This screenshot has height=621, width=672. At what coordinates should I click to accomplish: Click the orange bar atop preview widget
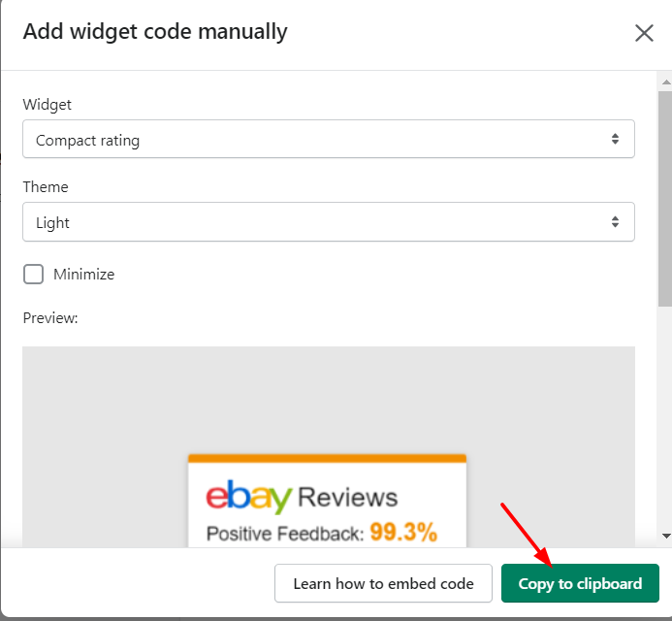pos(327,458)
